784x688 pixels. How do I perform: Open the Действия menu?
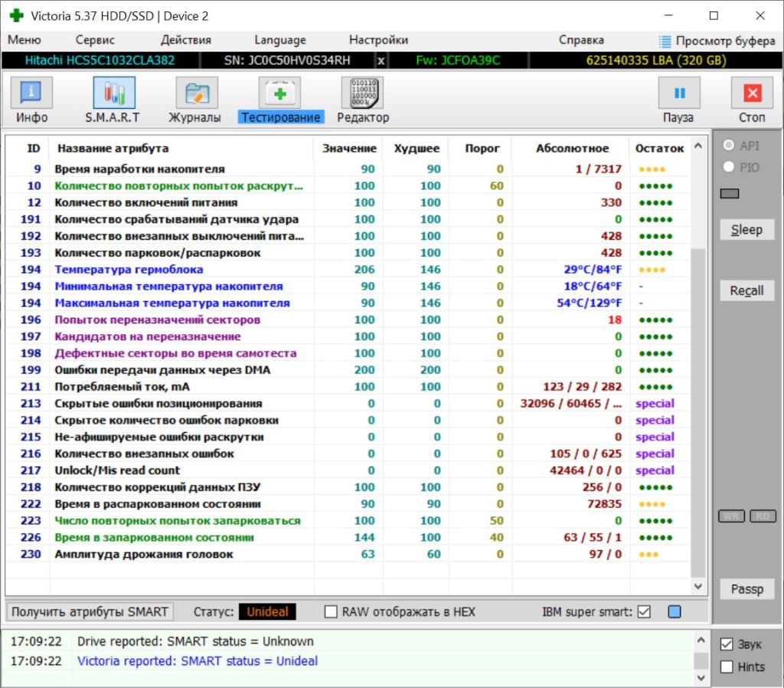click(186, 40)
